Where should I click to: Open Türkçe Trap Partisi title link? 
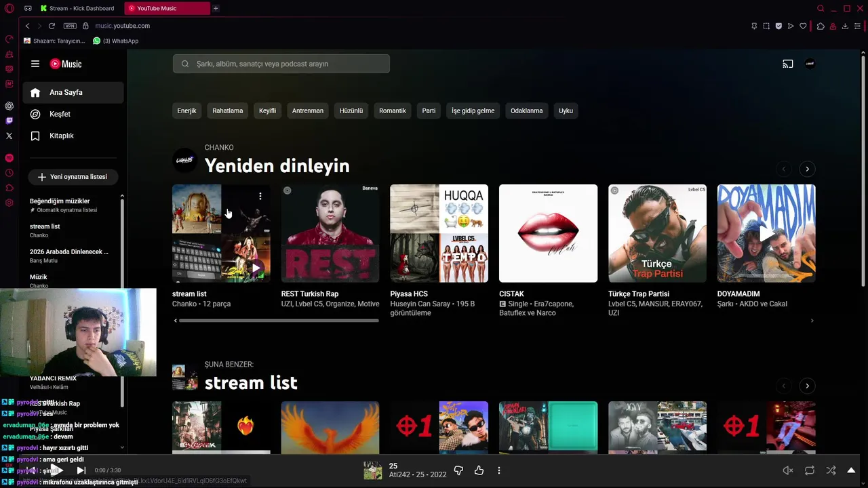[x=639, y=293]
